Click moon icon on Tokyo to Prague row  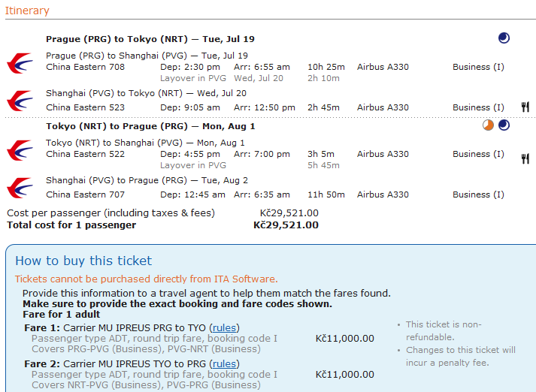pyautogui.click(x=504, y=125)
